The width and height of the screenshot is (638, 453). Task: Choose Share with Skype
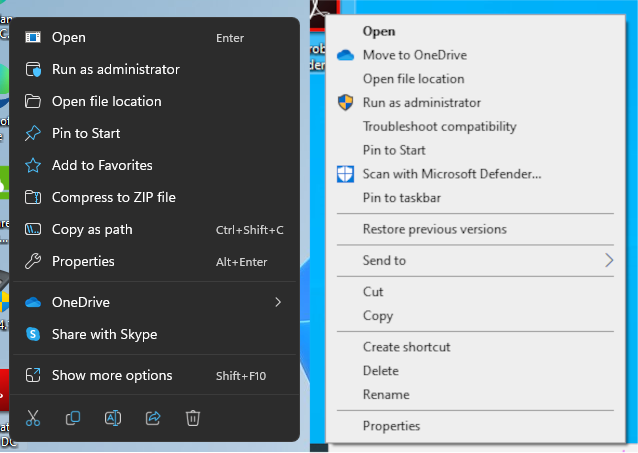pos(104,334)
